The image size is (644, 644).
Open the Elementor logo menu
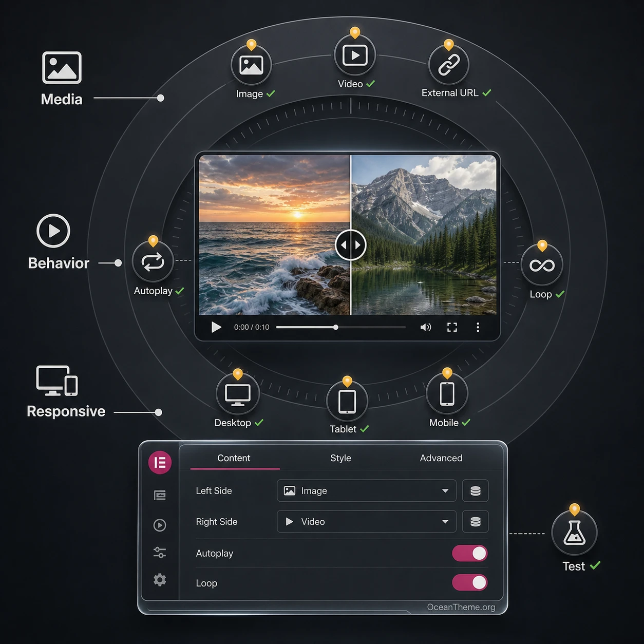tap(160, 462)
